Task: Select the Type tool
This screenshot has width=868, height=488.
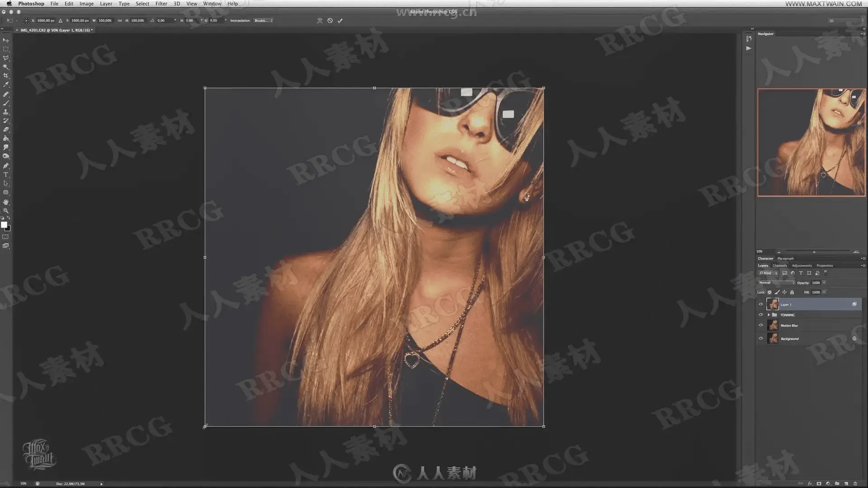Action: (6, 174)
